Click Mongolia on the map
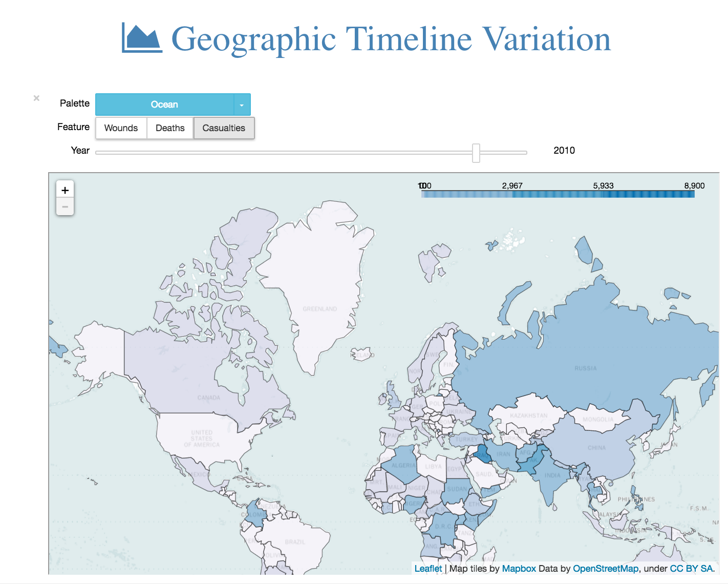This screenshot has height=584, width=728. (x=598, y=419)
